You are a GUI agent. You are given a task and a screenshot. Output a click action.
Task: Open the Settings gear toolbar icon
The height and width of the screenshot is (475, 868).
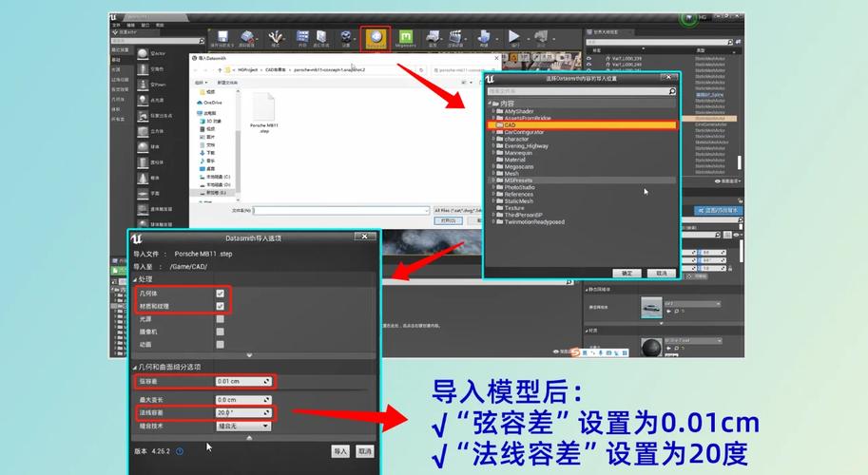[347, 37]
